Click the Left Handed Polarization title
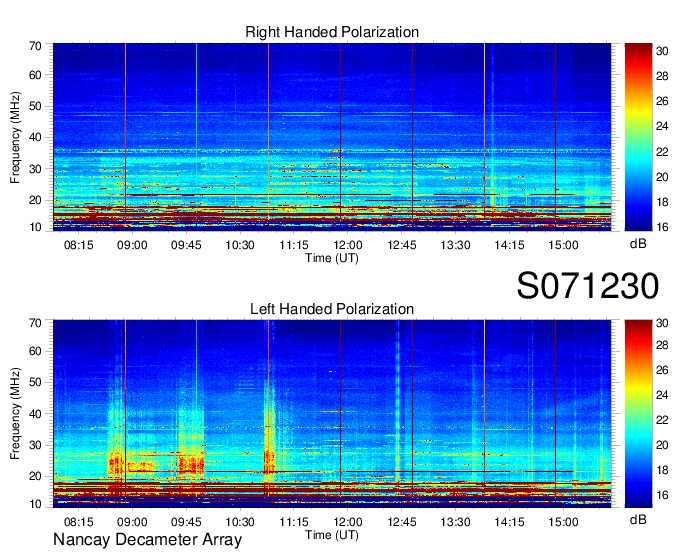The height and width of the screenshot is (552, 680). point(332,309)
